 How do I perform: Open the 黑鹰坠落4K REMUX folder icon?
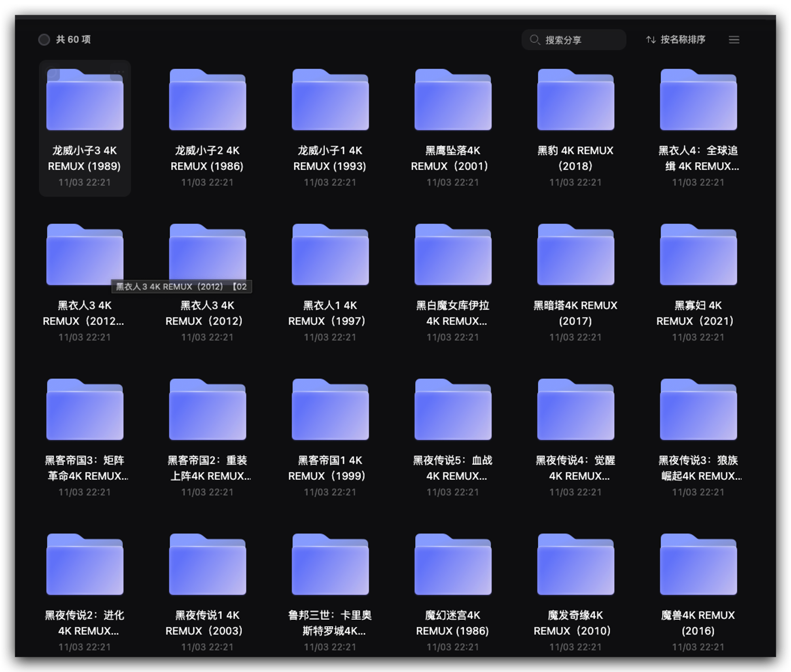tap(453, 100)
